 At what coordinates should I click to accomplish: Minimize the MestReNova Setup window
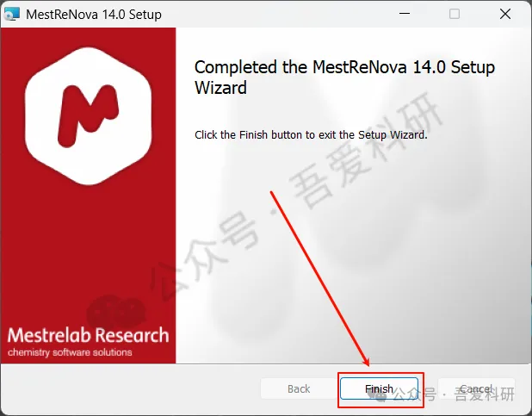click(x=405, y=14)
